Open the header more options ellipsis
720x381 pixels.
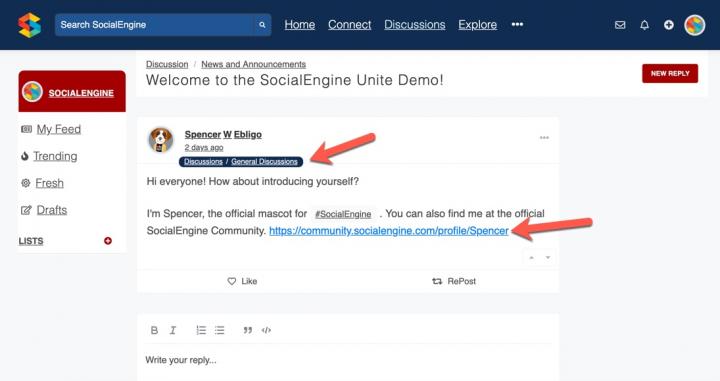point(518,24)
